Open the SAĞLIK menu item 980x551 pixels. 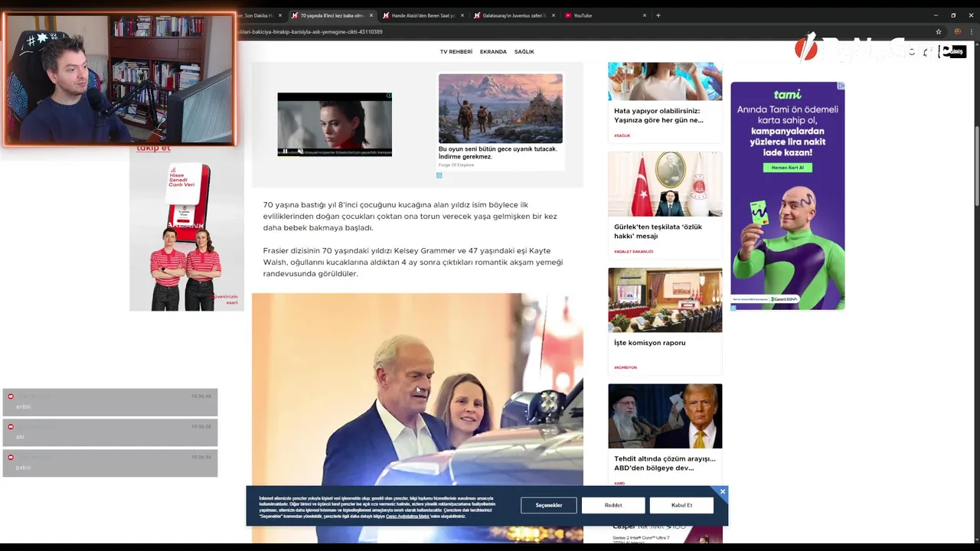pyautogui.click(x=524, y=51)
